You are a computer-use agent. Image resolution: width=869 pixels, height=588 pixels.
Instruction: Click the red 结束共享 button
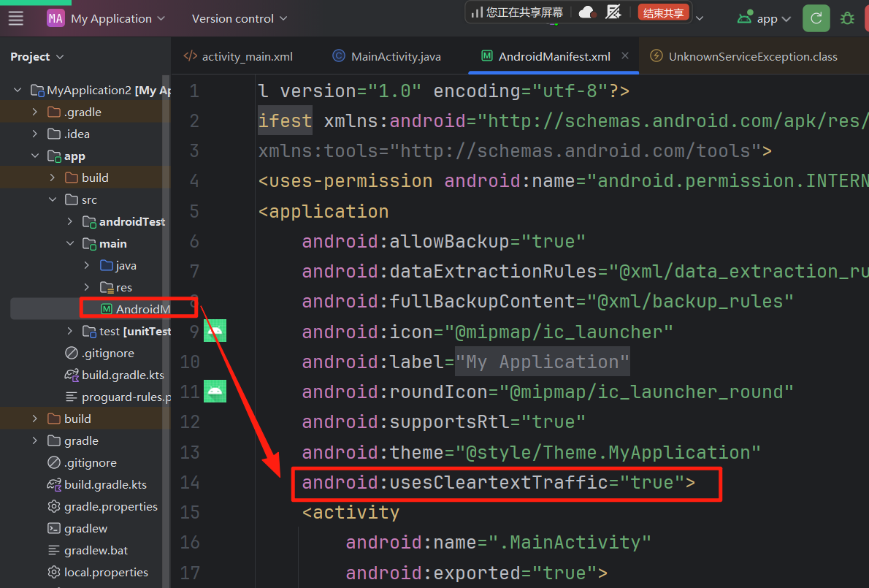pos(663,12)
